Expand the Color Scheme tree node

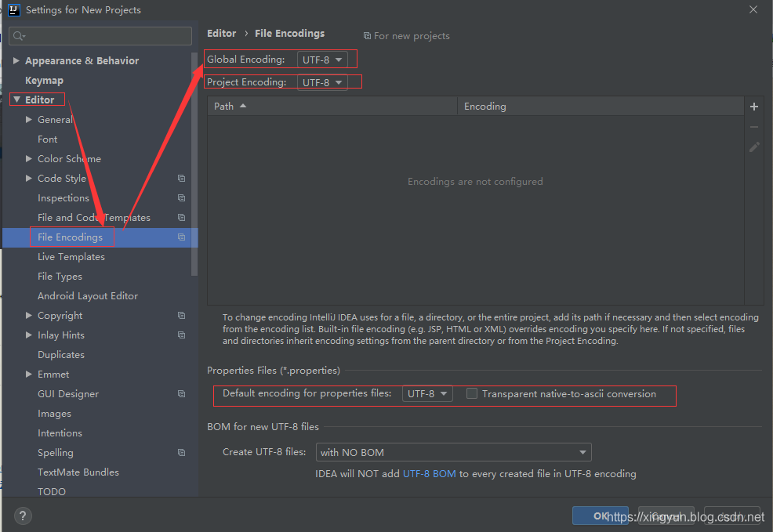[x=28, y=158]
